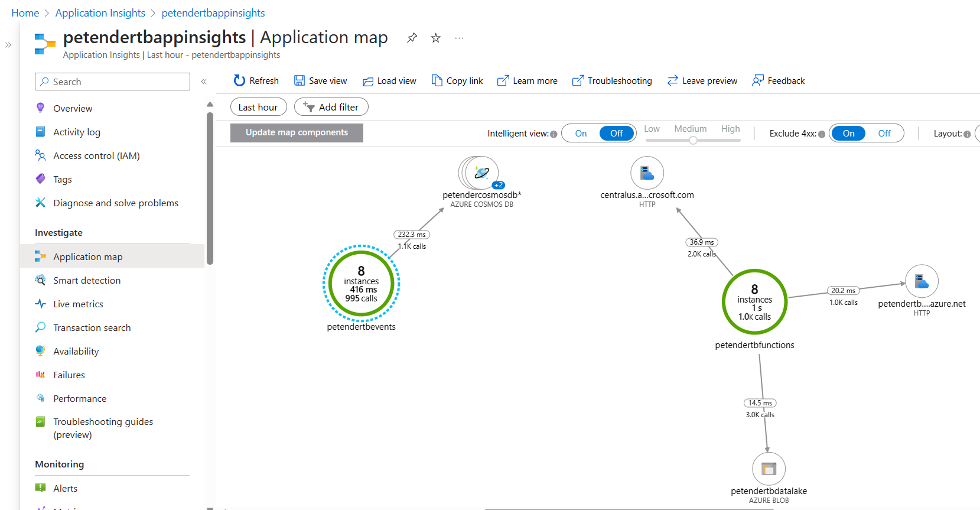Select the petendertbfunctions 8 instances node
The height and width of the screenshot is (510, 980).
point(754,301)
